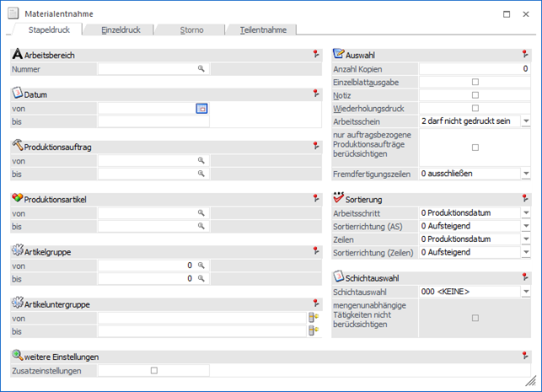The width and height of the screenshot is (542, 392).
Task: Click the pin icon in Sortierung header
Action: click(x=526, y=199)
